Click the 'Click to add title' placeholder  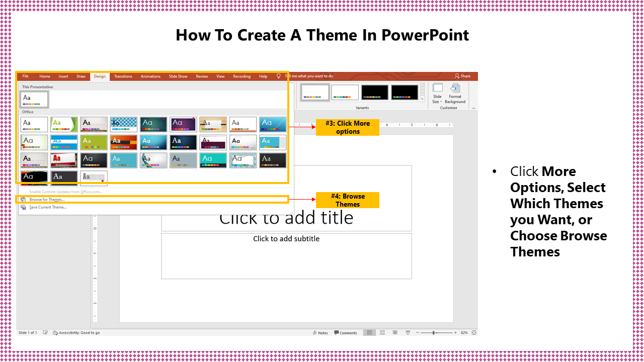point(286,218)
